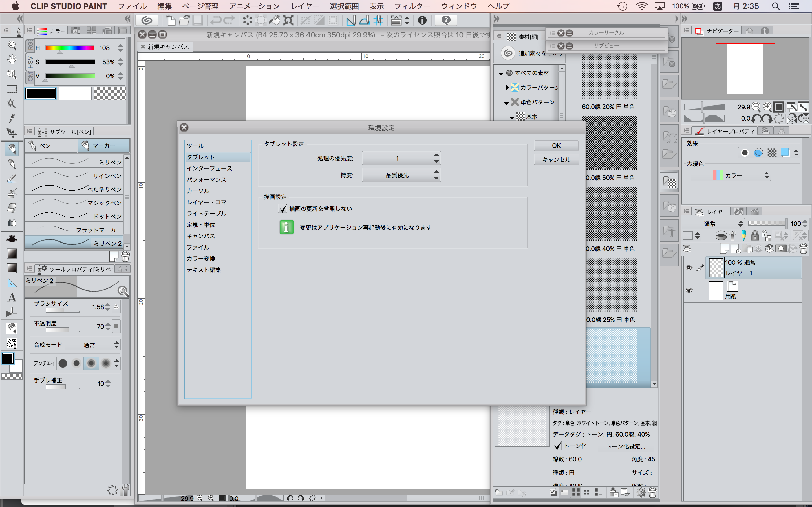812x507 pixels.
Task: Click the hue H color slider
Action: point(69,48)
